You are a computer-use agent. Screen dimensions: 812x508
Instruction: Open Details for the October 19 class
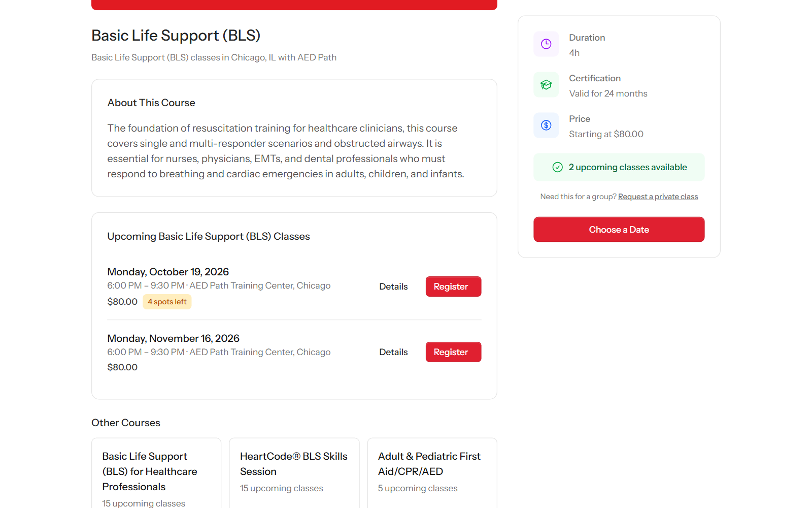[x=393, y=287]
